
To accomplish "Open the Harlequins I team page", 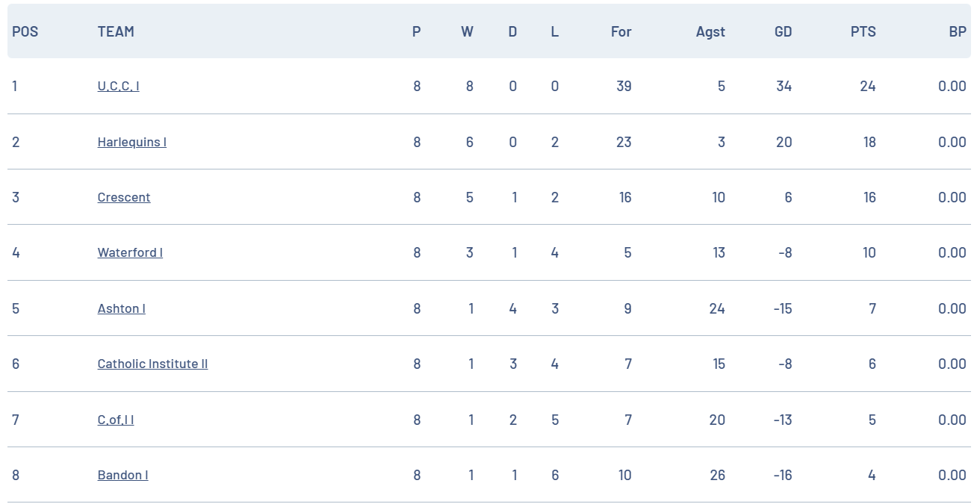I will tap(131, 142).
